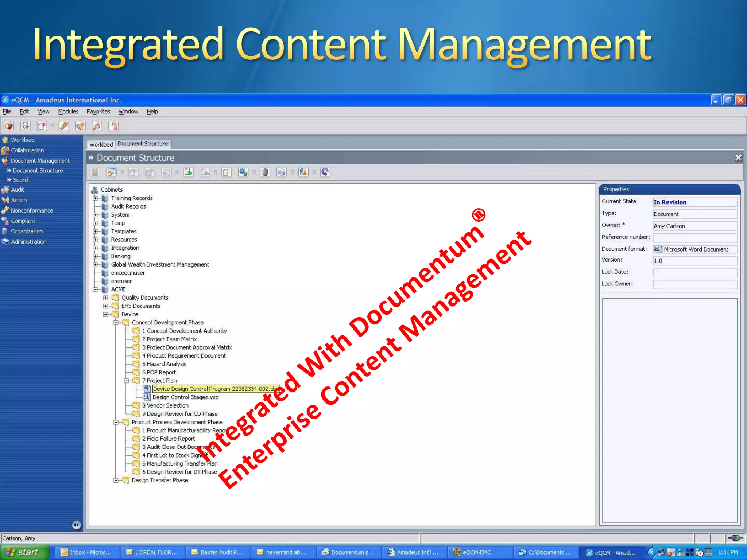Select the 2 Field Failure Report folder
This screenshot has height=560, width=747.
[169, 439]
